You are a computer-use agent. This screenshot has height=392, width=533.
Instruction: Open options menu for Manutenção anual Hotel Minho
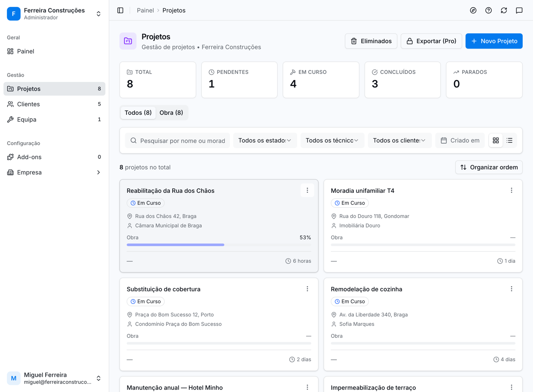(307, 387)
